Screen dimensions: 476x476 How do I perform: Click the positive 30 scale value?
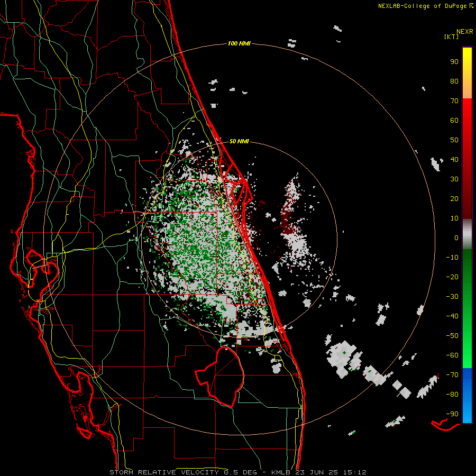coord(454,179)
